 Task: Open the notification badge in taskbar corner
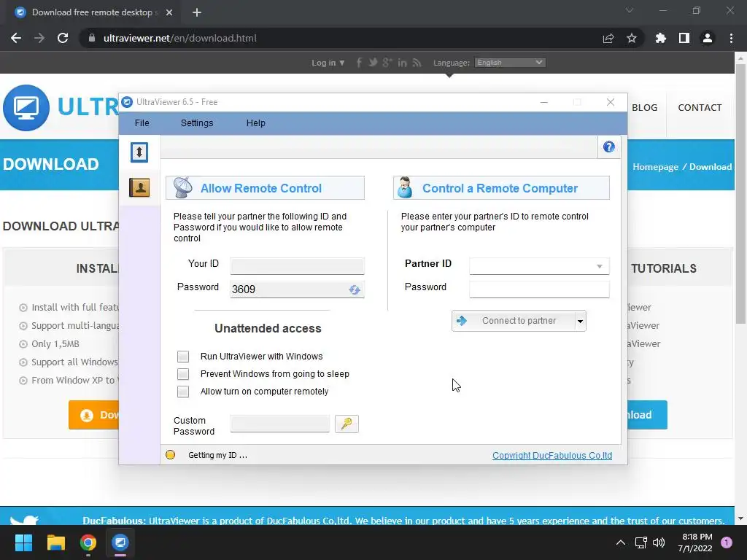(x=726, y=542)
